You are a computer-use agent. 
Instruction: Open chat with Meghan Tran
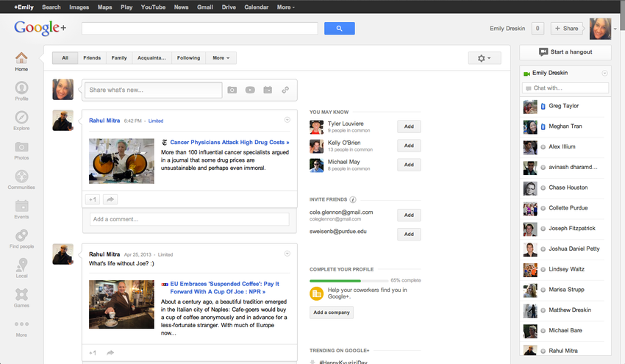pos(565,126)
